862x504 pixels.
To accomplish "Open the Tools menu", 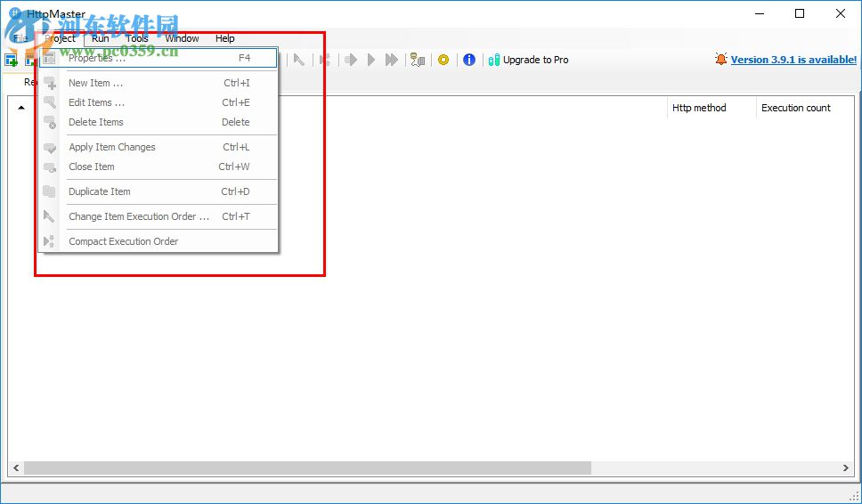I will click(137, 38).
